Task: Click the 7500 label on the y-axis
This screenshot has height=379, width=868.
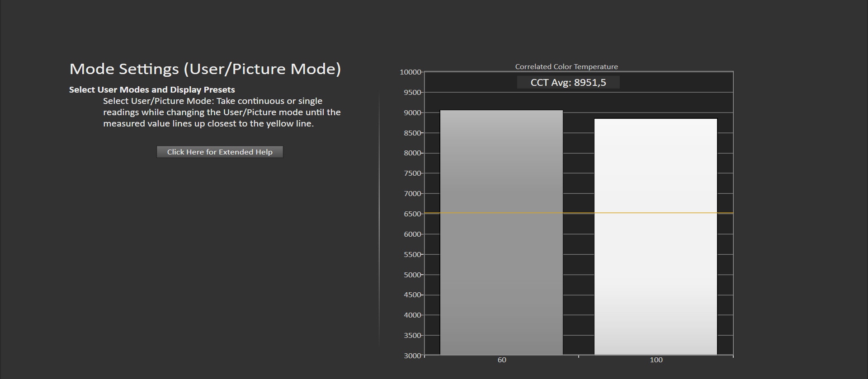Action: tap(413, 173)
